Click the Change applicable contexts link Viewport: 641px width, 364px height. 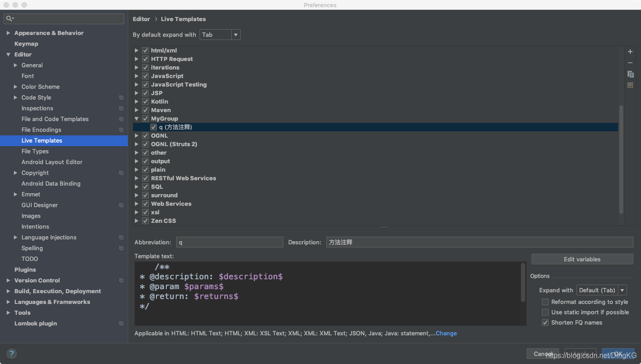446,334
